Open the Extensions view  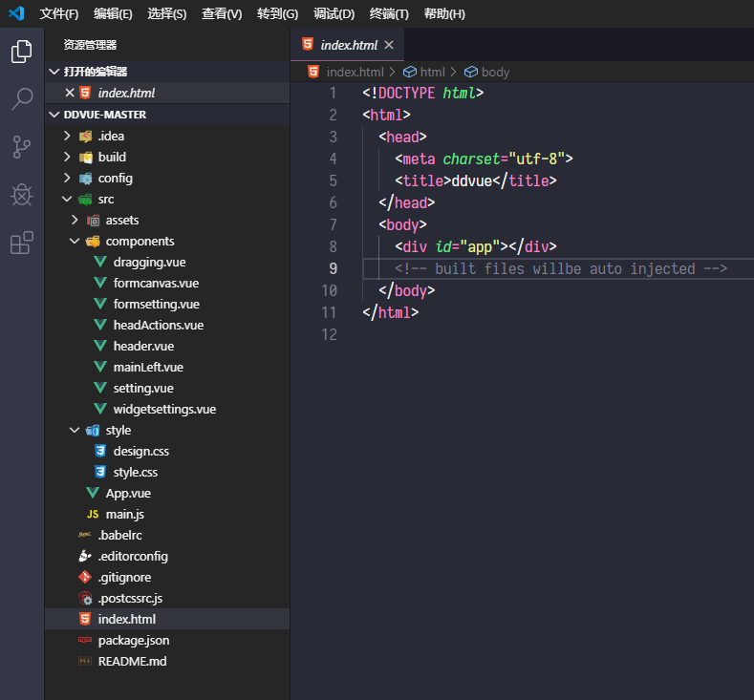(x=22, y=243)
